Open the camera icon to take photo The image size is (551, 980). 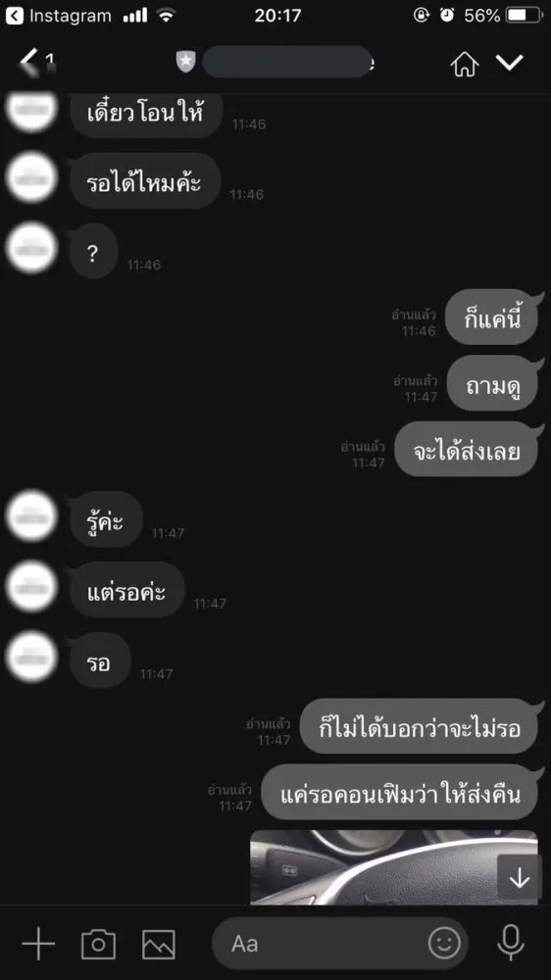[98, 943]
